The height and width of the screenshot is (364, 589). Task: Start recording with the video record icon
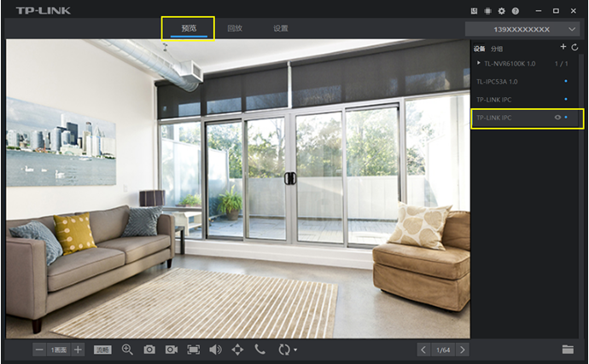[171, 350]
